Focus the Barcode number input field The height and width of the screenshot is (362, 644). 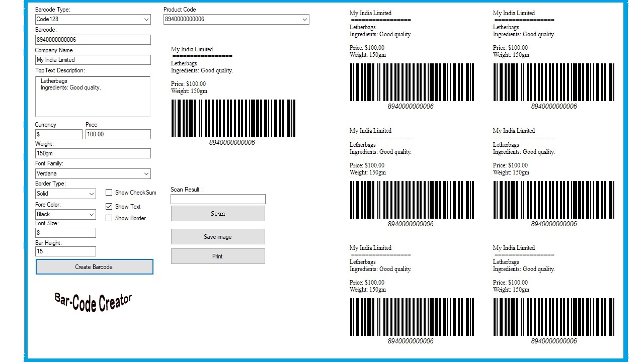click(93, 40)
